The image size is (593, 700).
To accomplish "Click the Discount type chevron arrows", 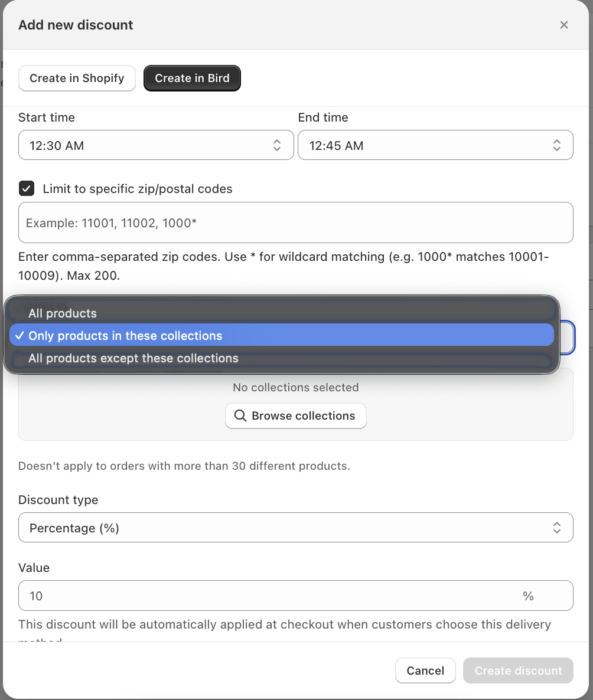I will [557, 528].
